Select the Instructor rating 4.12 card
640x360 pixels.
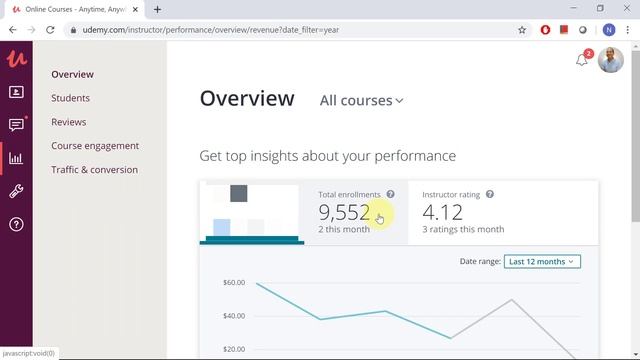[x=503, y=212]
